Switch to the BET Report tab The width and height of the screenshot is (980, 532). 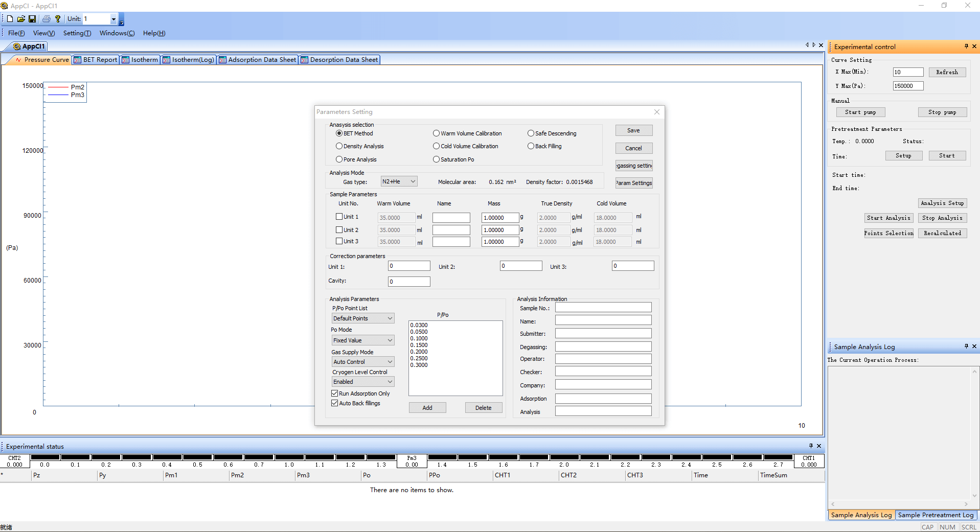coord(96,60)
